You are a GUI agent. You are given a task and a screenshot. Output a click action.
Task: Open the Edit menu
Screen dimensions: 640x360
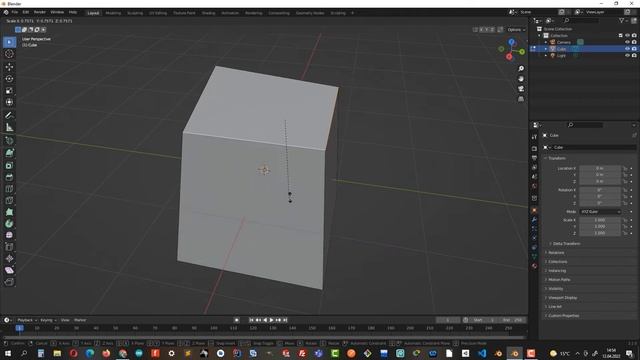click(26, 13)
